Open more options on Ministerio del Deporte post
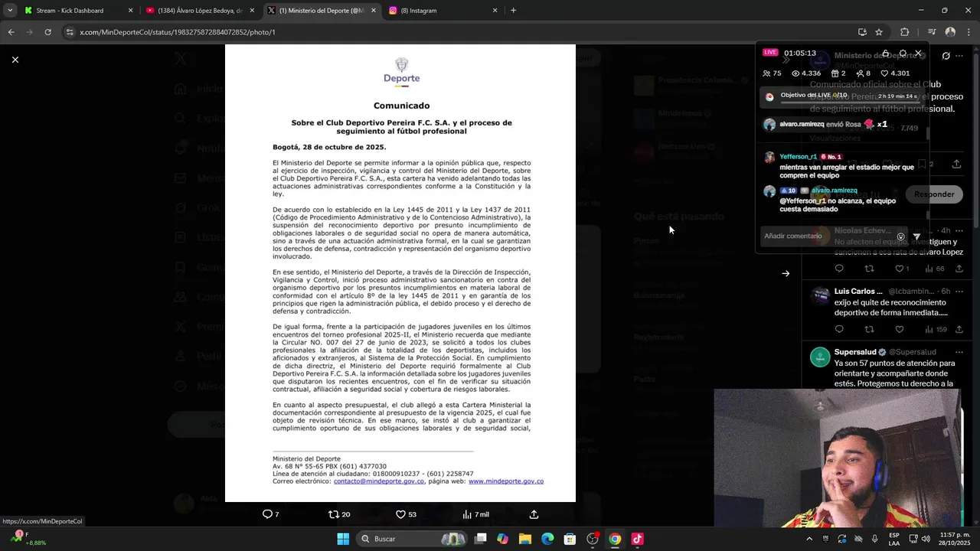Screen dimensions: 980x551 coord(961,56)
